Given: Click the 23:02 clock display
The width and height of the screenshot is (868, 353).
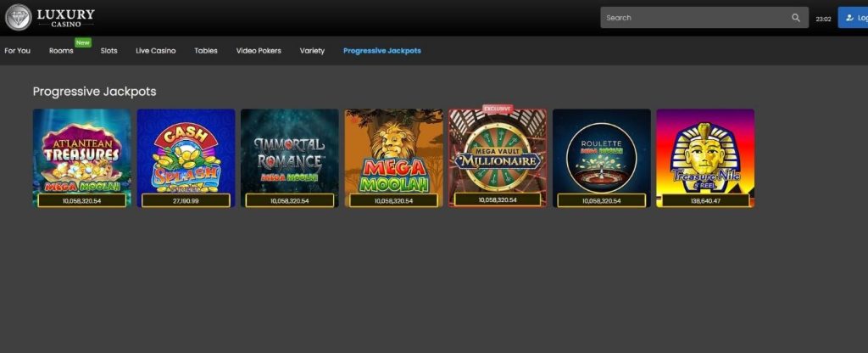Looking at the screenshot, I should pyautogui.click(x=823, y=19).
